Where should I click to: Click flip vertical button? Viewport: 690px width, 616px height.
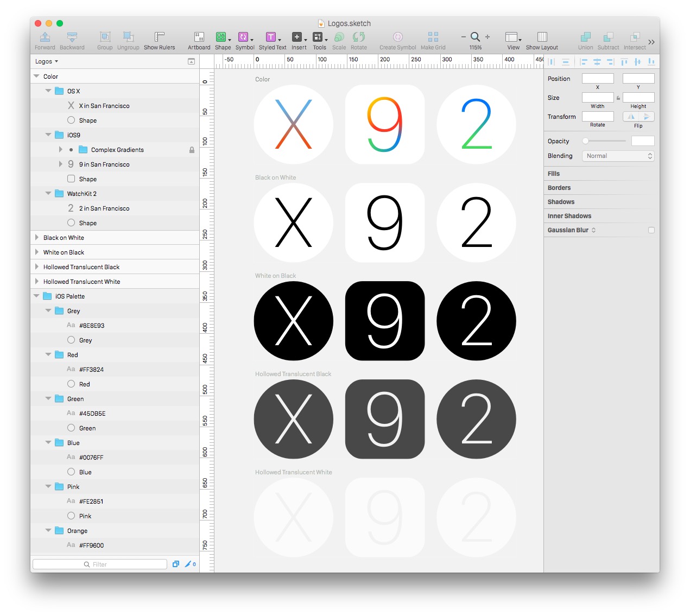tap(647, 117)
